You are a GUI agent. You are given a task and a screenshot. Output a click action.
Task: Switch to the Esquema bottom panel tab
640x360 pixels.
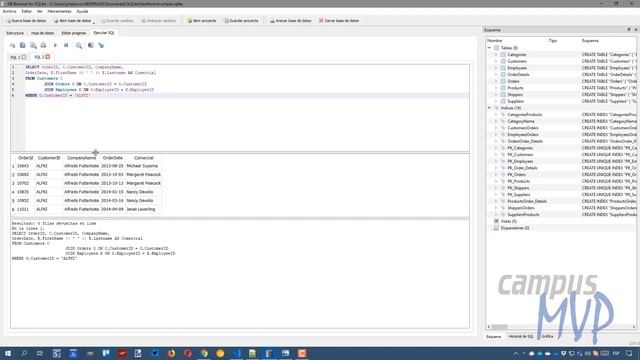tap(493, 336)
